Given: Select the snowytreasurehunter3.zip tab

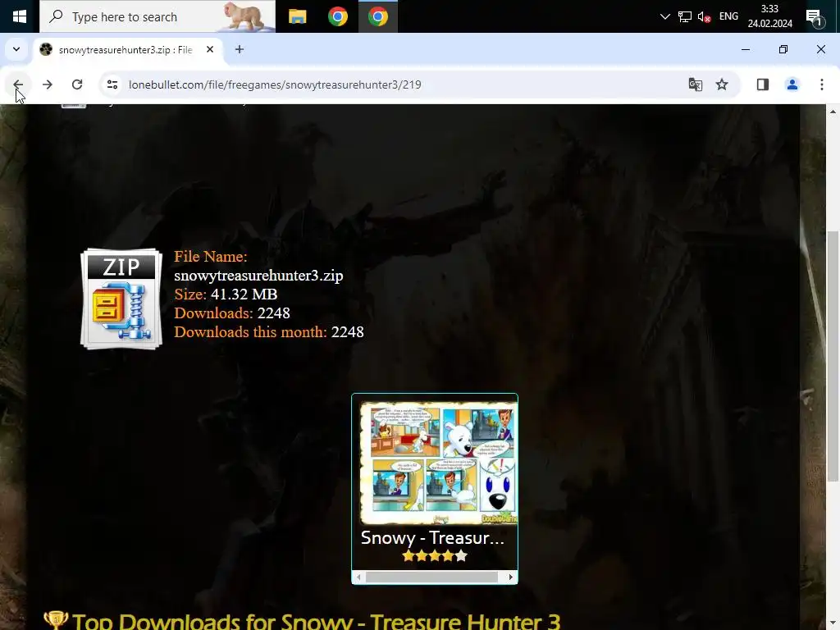Looking at the screenshot, I should coord(126,50).
